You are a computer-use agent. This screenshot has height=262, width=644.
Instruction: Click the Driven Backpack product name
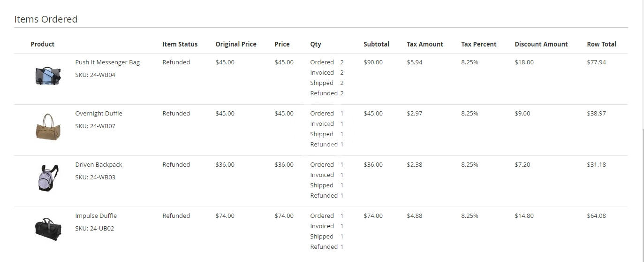(98, 165)
